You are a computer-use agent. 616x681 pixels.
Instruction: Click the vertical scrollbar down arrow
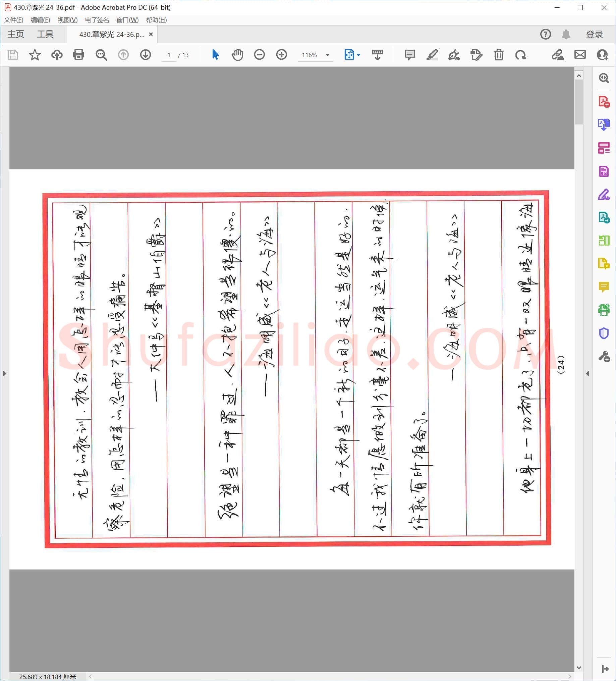[x=579, y=668]
